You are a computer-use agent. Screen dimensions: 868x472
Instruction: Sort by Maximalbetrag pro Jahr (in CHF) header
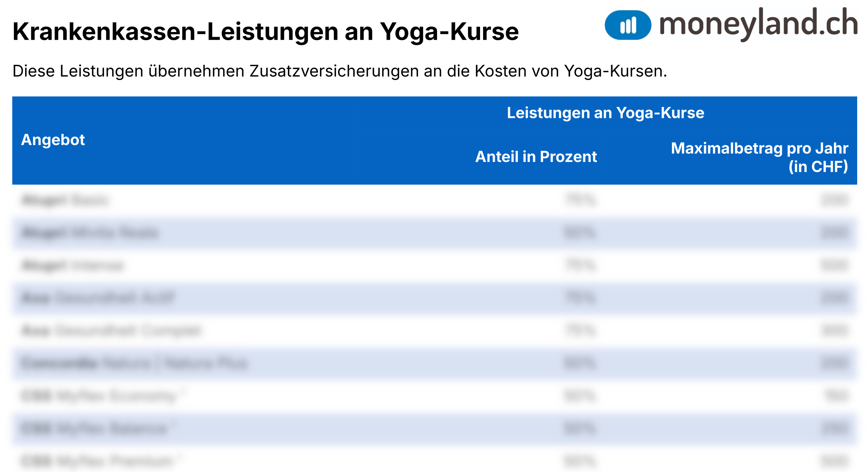(760, 157)
